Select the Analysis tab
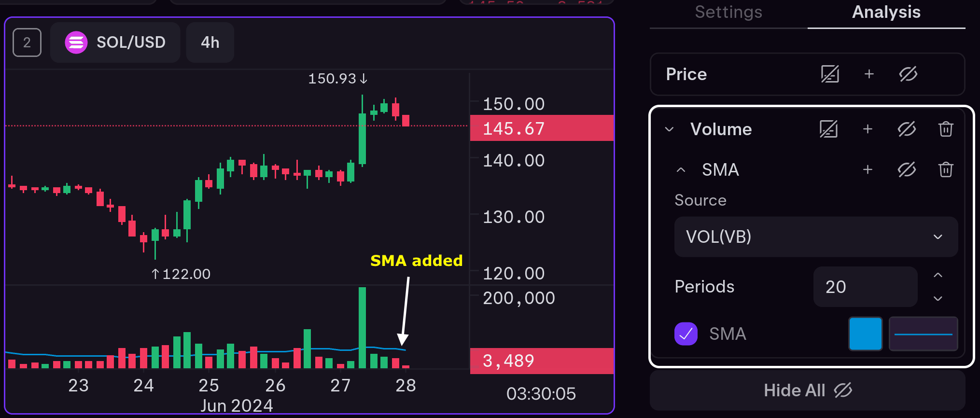 coord(886,13)
